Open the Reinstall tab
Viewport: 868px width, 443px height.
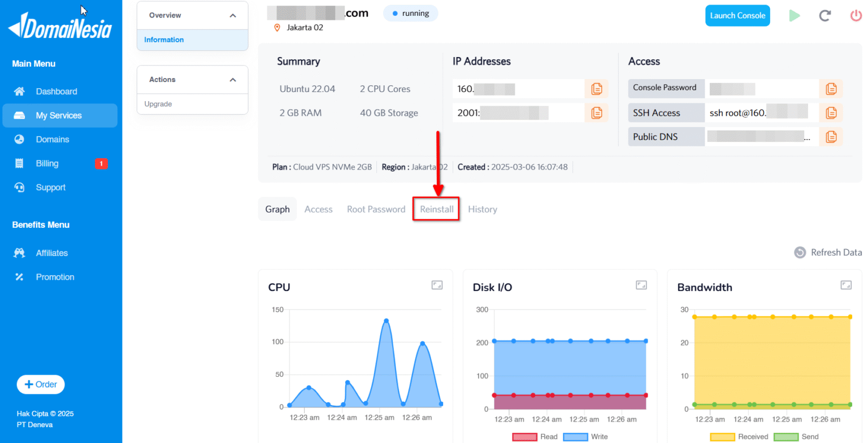tap(436, 209)
